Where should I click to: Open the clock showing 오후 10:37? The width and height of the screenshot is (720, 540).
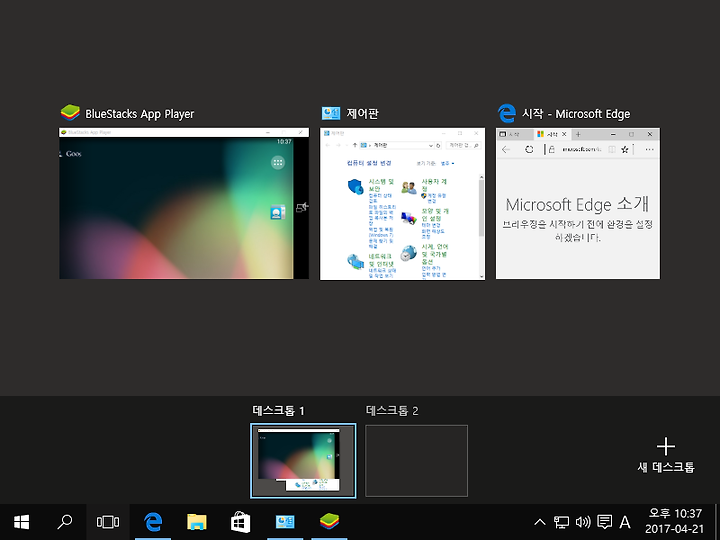click(675, 522)
